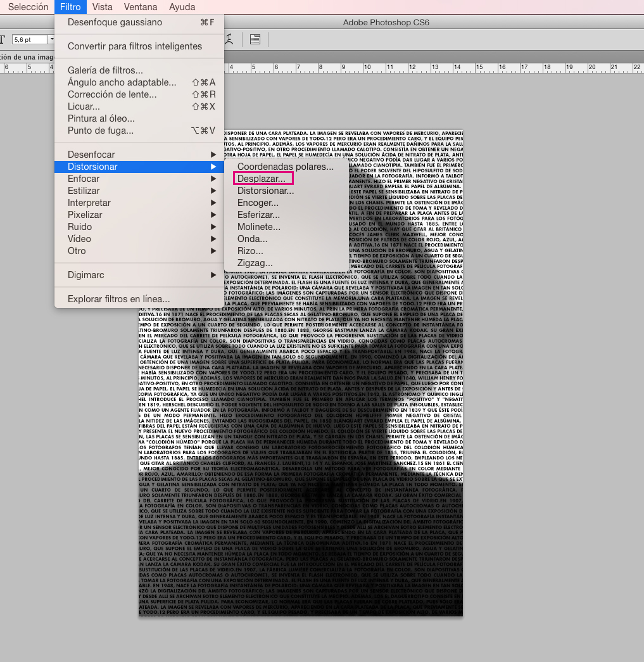Screen dimensions: 644x662
Task: Select highlighted Distorsionar entry in the Filtro menu
Action: pyautogui.click(x=139, y=167)
